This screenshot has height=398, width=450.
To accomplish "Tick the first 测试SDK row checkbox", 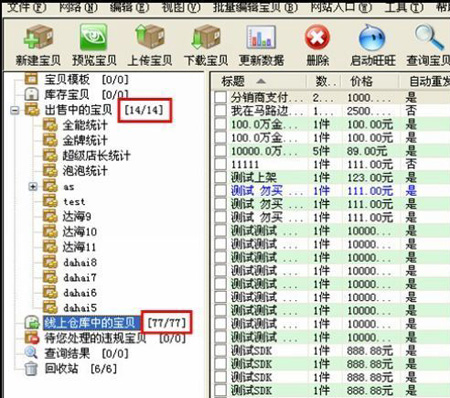I will coord(220,350).
